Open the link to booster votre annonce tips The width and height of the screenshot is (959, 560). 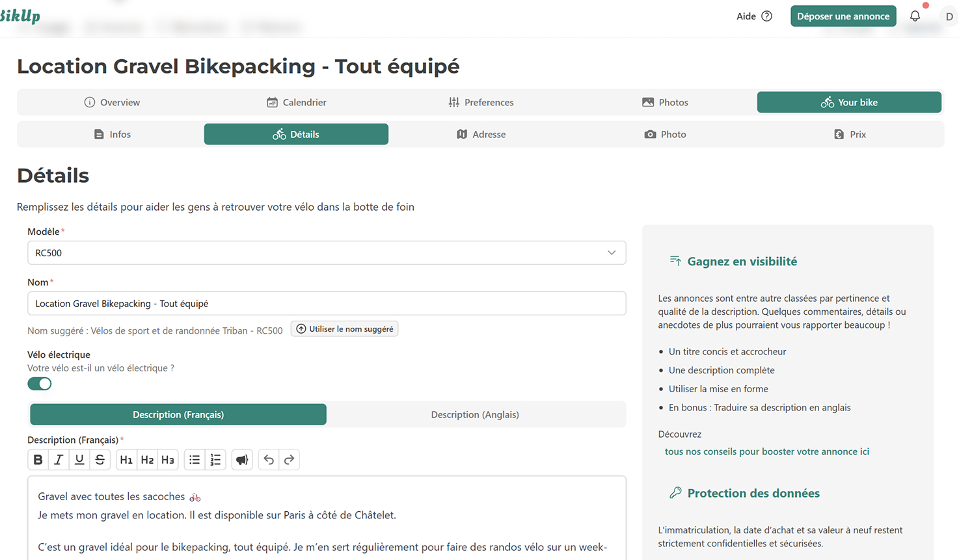point(766,451)
